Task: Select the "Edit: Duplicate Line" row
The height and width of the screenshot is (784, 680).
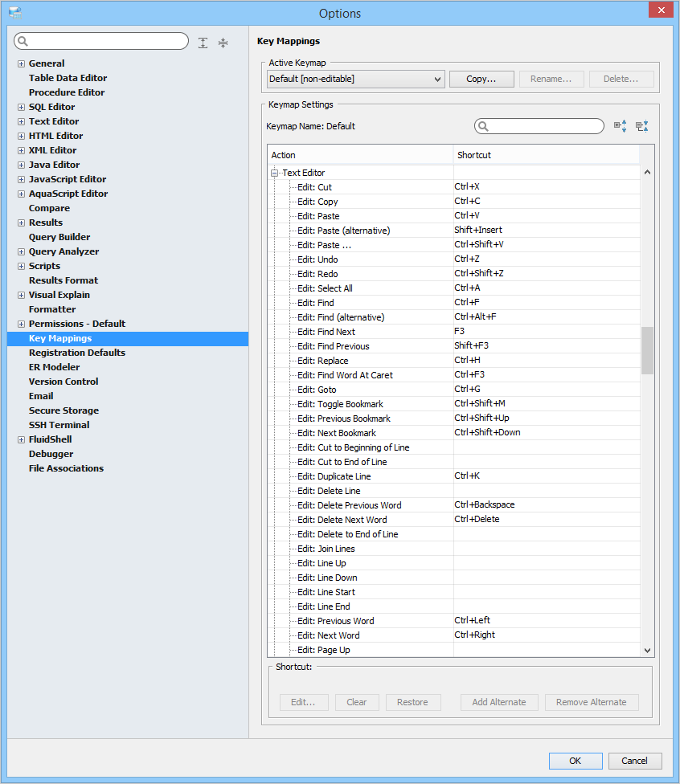Action: point(454,476)
